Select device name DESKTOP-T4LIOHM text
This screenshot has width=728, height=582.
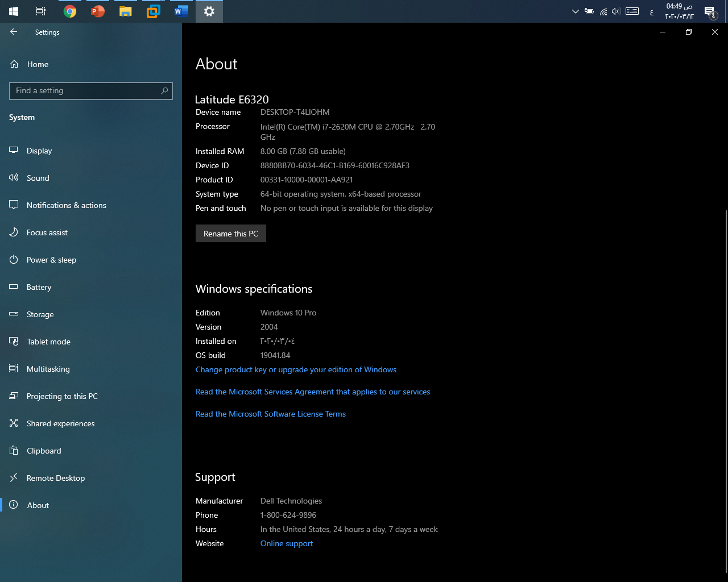(x=295, y=112)
